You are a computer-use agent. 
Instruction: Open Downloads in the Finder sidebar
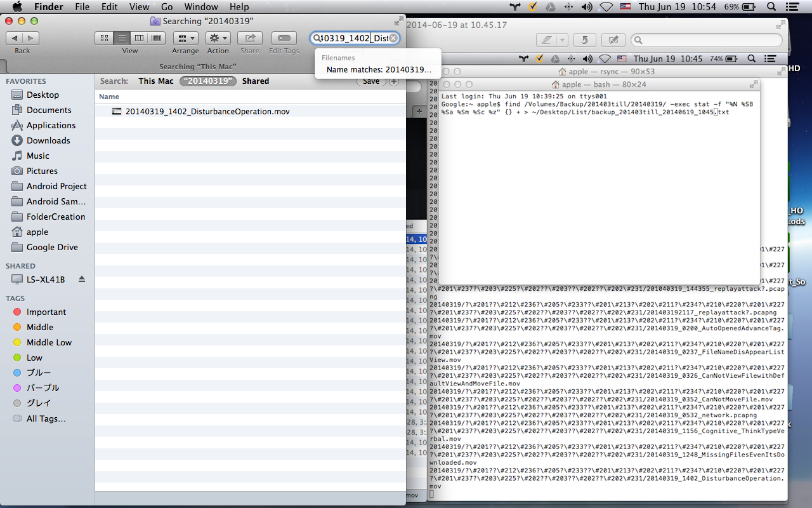coord(48,140)
